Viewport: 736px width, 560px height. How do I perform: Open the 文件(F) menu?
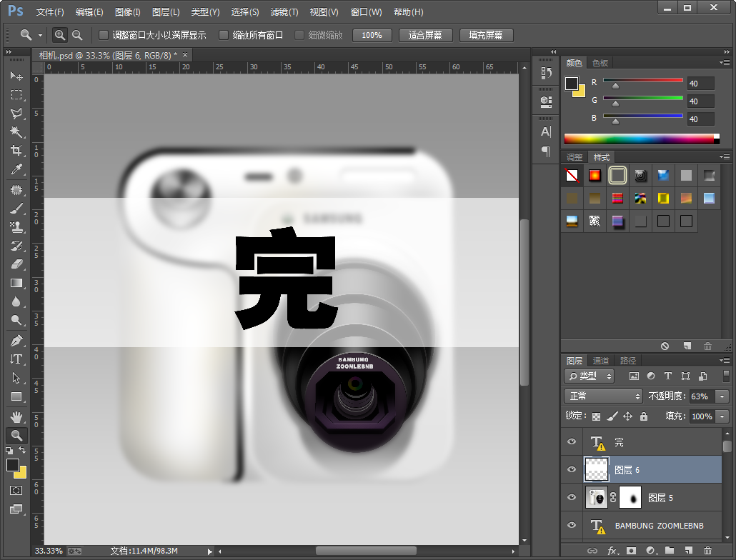(50, 11)
